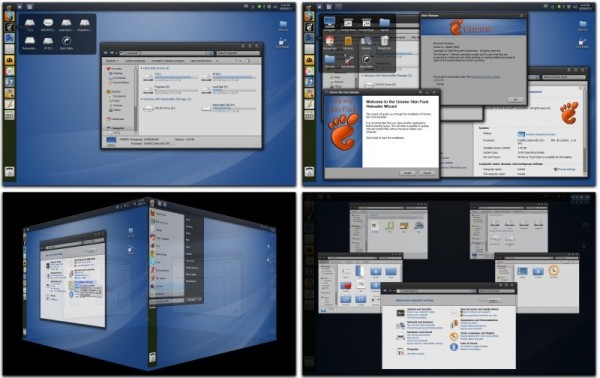Viewport: 600px width, 378px height.
Task: Open System and Security heading in Control Panel
Action: [419, 309]
